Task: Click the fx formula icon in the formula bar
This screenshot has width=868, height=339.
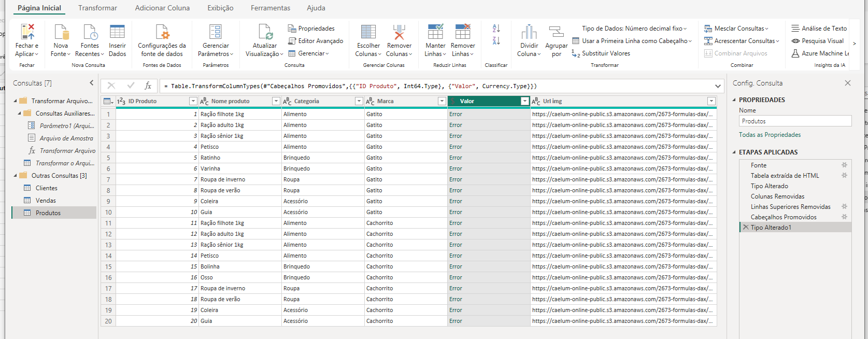Action: 148,86
